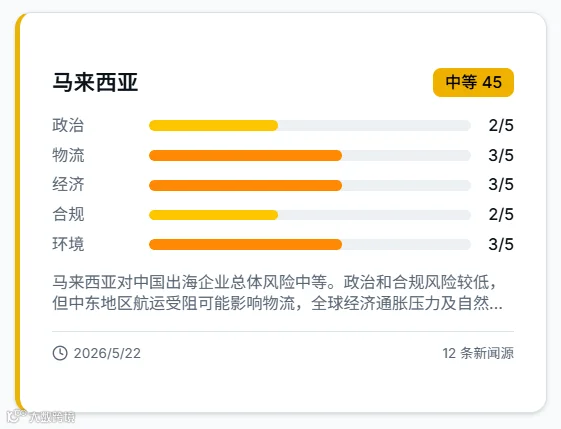Select the 经济 category label
Image resolution: width=561 pixels, height=429 pixels.
pos(68,185)
